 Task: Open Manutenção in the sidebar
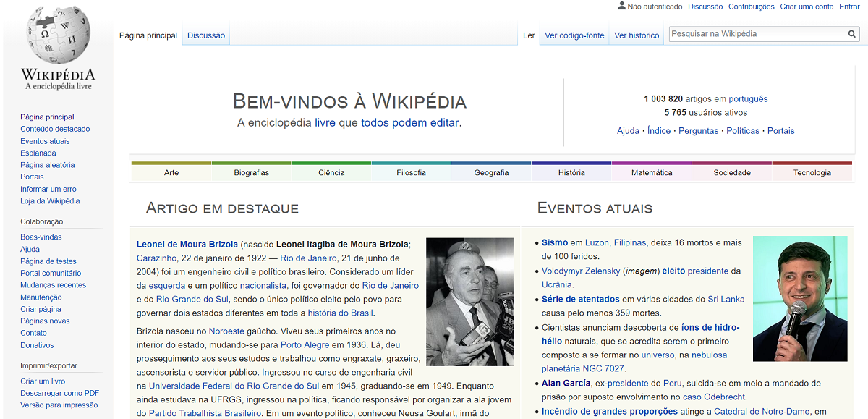click(41, 297)
